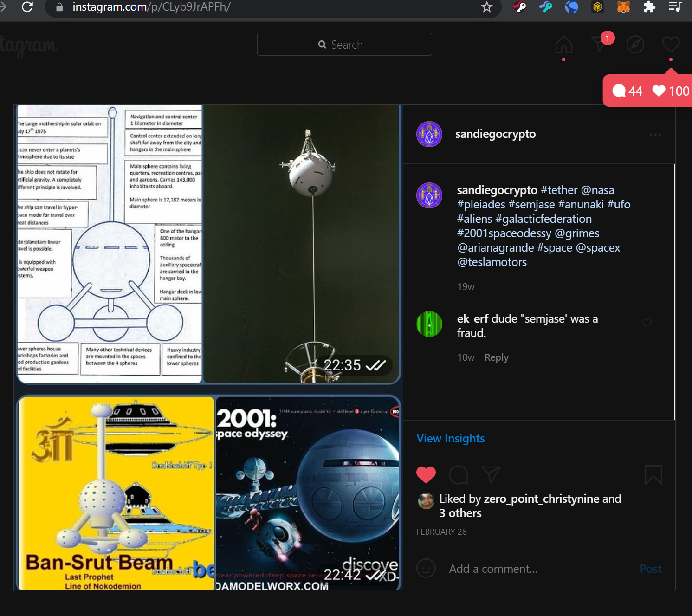Click the lock icon in the address bar
Screen dimensions: 692x616
coord(59,7)
